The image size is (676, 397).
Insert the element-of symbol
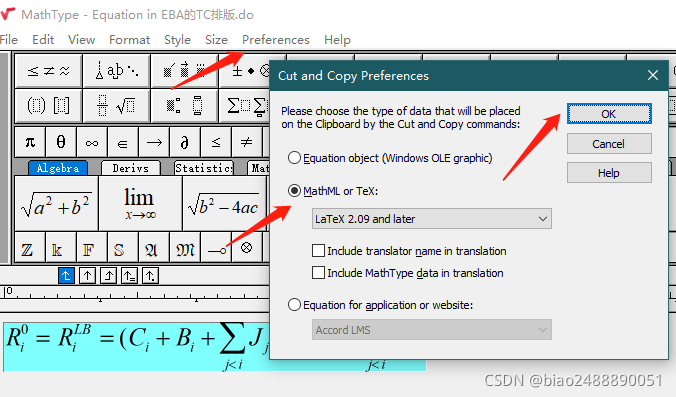coord(123,142)
